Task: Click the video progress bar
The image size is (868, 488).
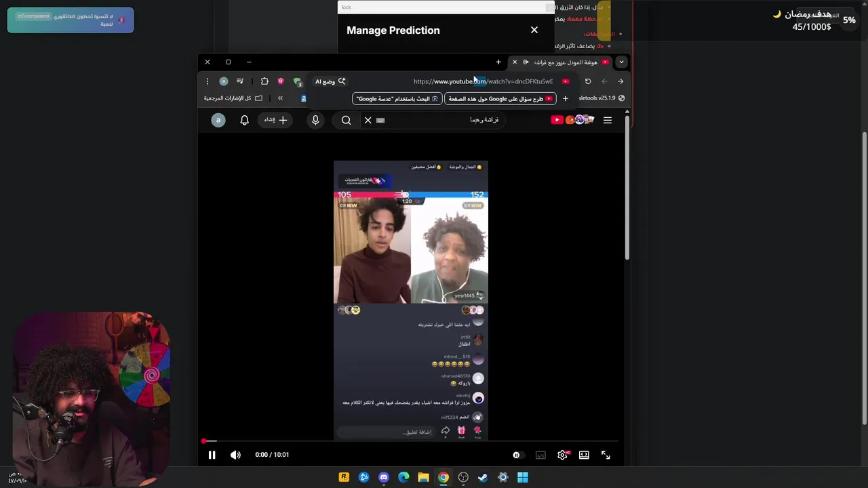Action: pos(410,441)
